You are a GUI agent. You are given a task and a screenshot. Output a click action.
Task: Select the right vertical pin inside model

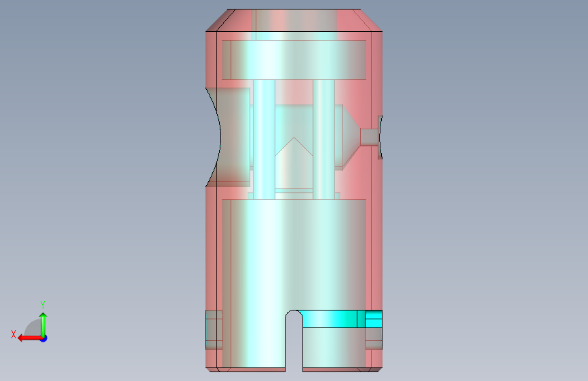click(x=324, y=139)
